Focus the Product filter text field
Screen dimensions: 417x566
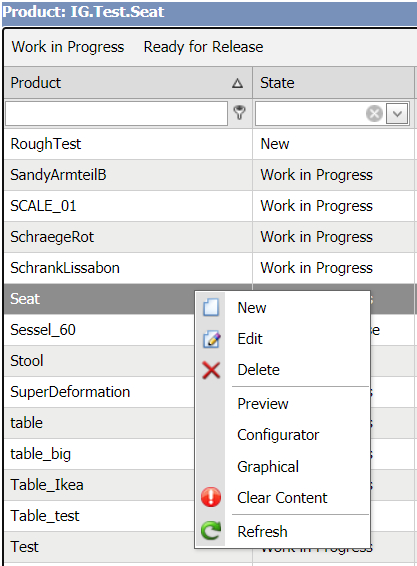tap(116, 113)
